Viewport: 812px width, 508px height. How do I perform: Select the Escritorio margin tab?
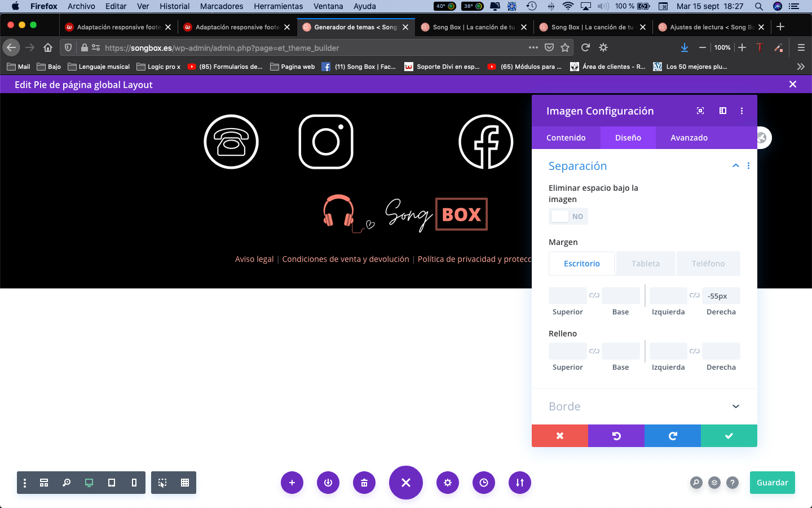pyautogui.click(x=582, y=264)
